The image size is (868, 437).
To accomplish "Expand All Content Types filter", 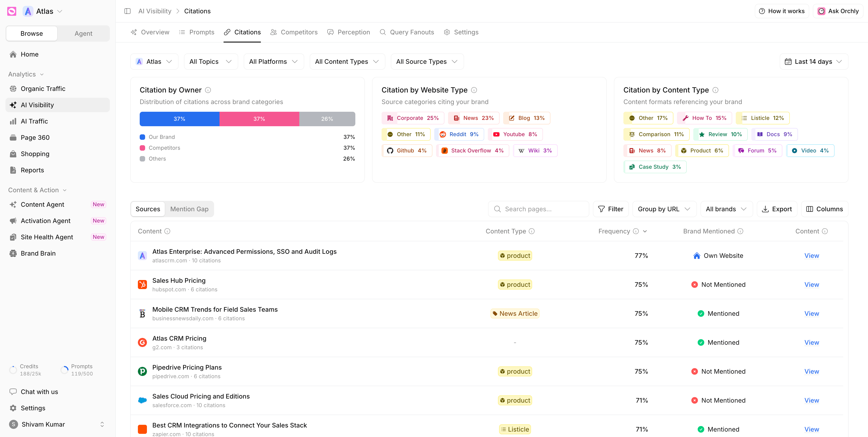I will 347,62.
